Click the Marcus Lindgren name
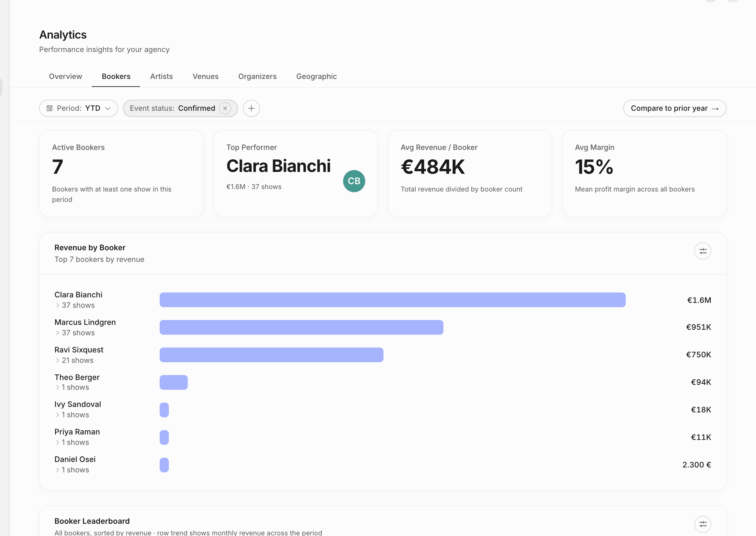The height and width of the screenshot is (536, 756). [85, 322]
